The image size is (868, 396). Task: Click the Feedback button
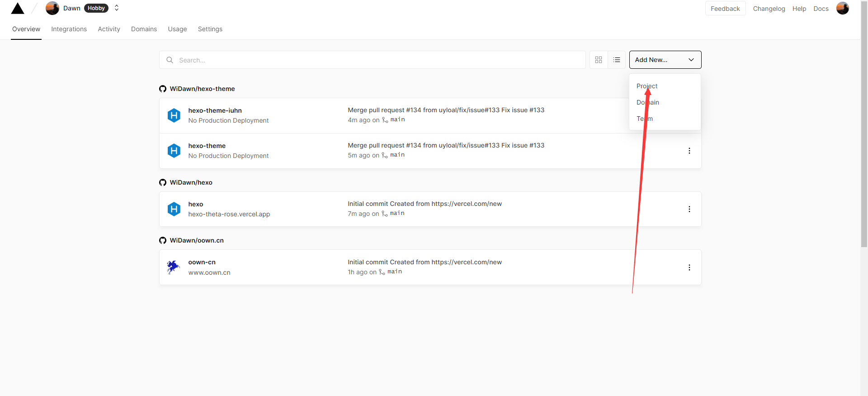pos(725,9)
